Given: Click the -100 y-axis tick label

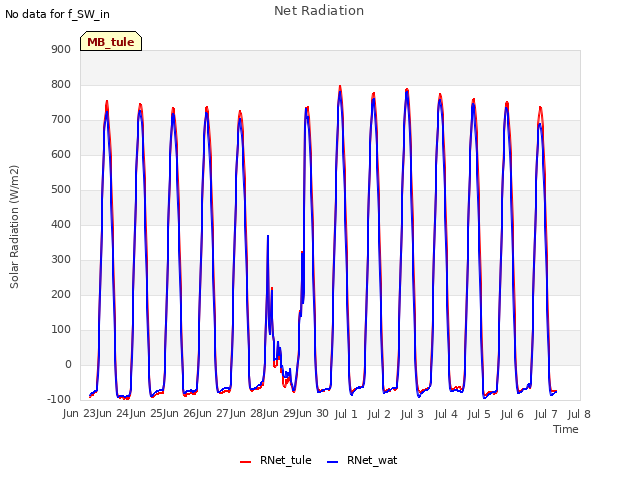Looking at the screenshot, I should pyautogui.click(x=59, y=399).
